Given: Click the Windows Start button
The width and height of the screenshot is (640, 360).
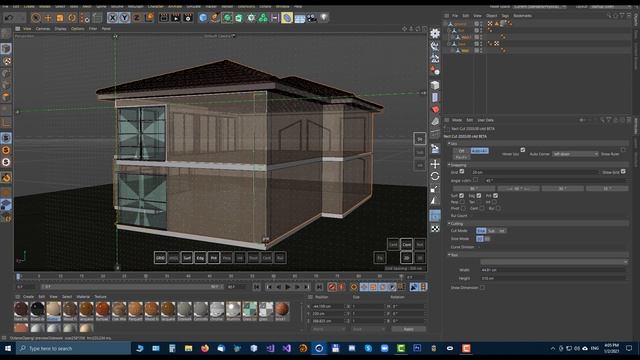Looking at the screenshot, I should (x=8, y=348).
